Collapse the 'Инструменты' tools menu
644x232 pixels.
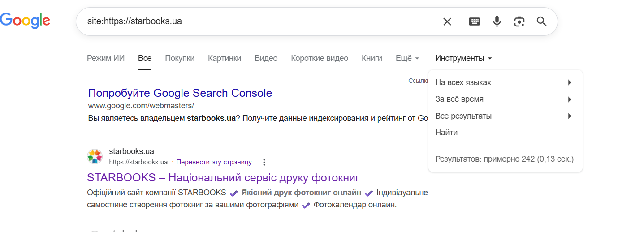[463, 58]
